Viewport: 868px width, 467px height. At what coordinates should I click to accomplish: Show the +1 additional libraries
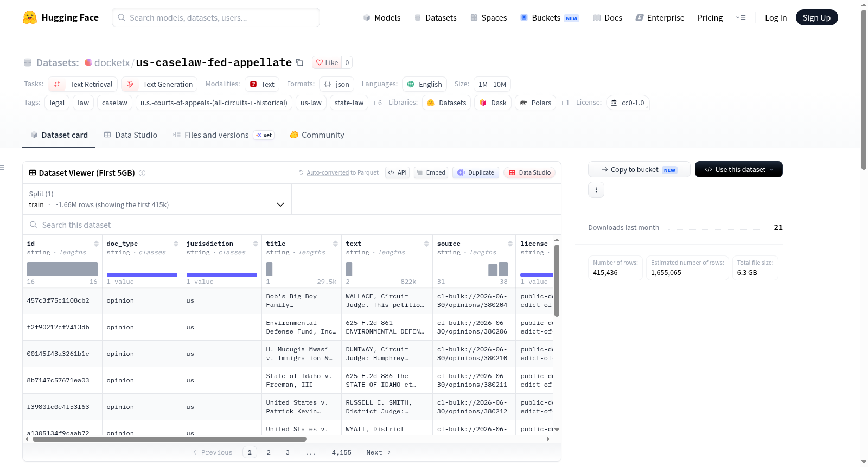(565, 103)
